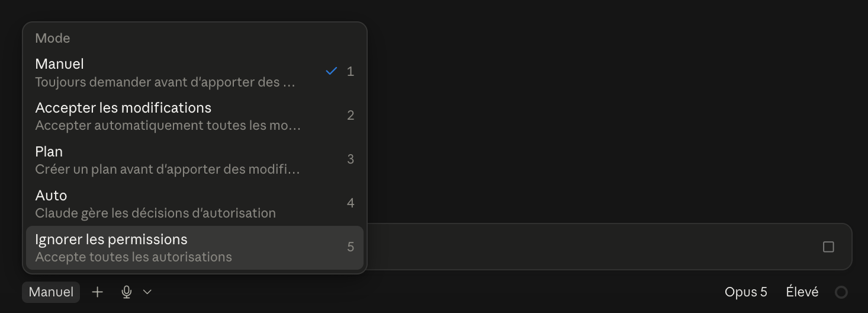Switch to Ignorer les permissions mode
Viewport: 868px width, 313px height.
[195, 248]
